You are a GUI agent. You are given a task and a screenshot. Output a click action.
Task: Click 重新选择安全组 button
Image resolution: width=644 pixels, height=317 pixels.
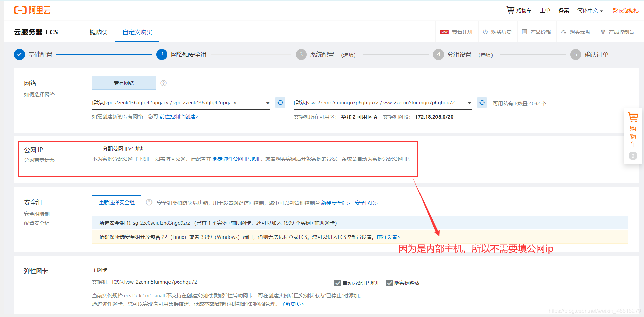pos(117,202)
